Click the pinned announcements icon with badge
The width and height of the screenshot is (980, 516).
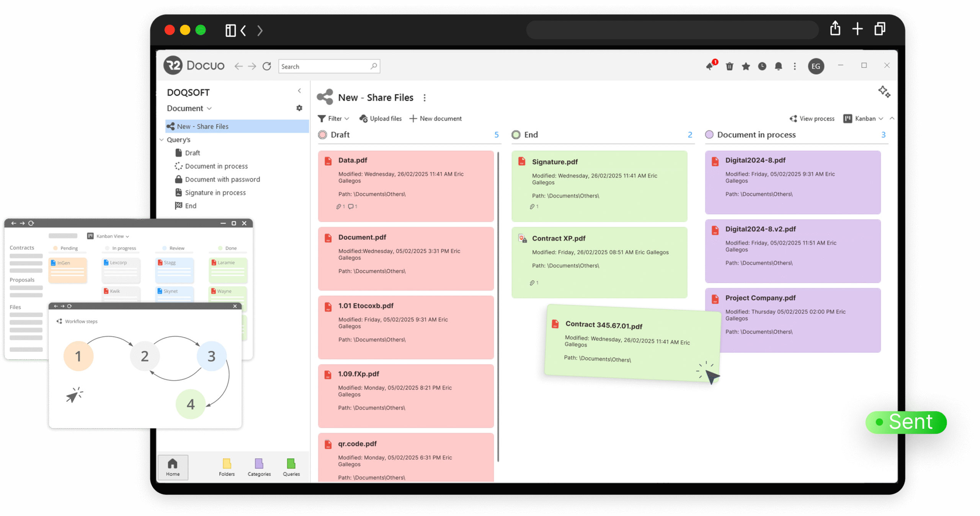coord(711,66)
